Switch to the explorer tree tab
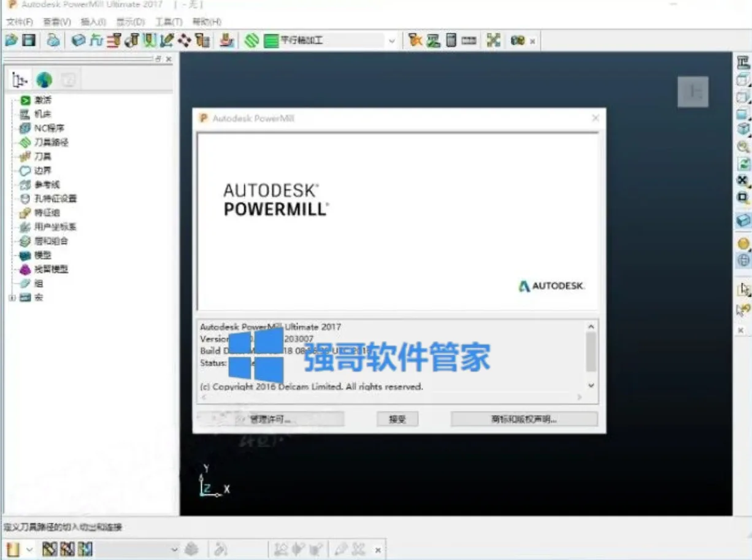752x560 pixels. (x=20, y=79)
